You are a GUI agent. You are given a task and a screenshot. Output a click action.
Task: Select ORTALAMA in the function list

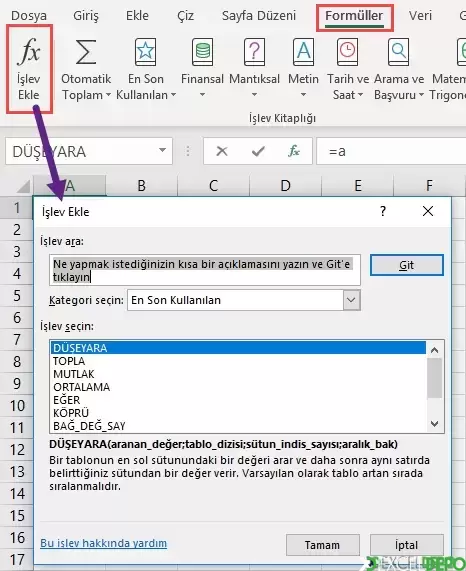(x=82, y=387)
